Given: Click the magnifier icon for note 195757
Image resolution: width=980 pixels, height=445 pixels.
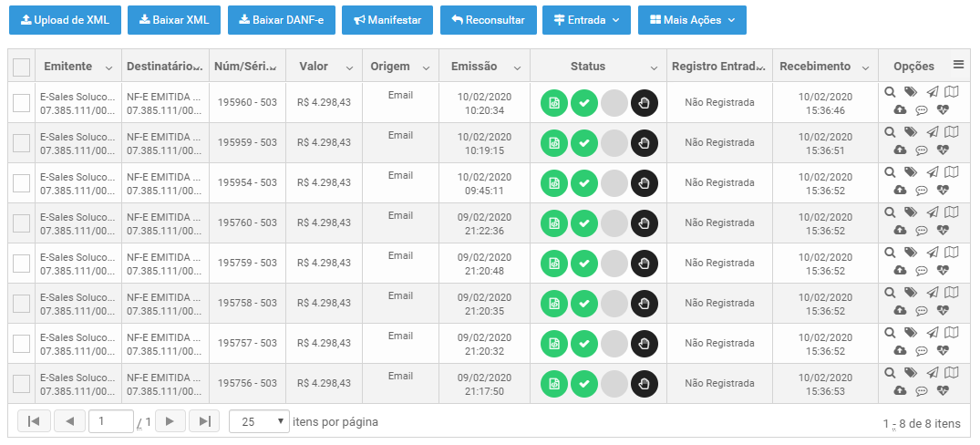Looking at the screenshot, I should coord(890,333).
